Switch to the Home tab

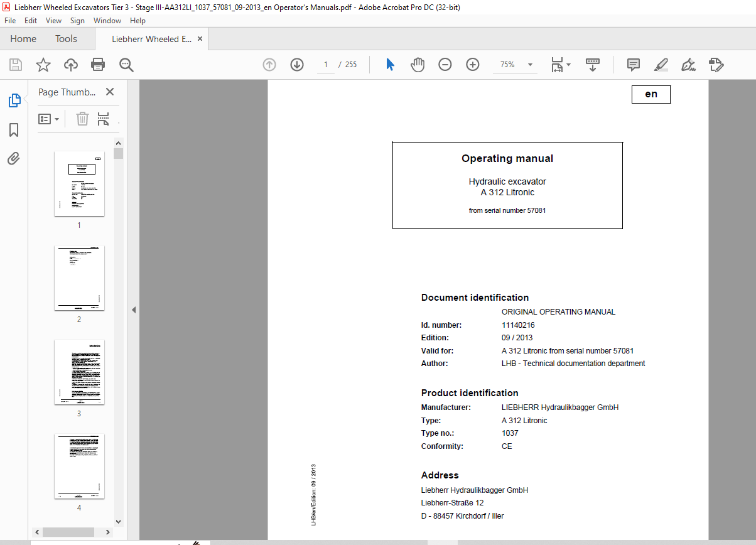click(23, 39)
